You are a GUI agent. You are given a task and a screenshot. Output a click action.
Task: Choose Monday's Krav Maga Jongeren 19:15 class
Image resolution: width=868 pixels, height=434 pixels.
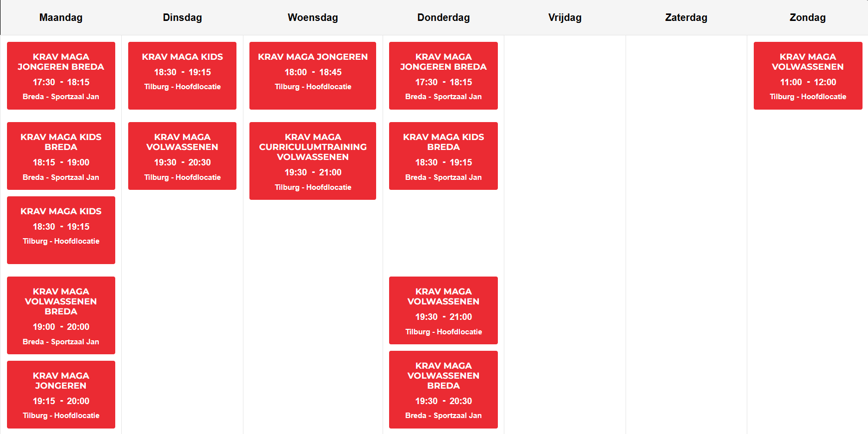[x=61, y=395]
